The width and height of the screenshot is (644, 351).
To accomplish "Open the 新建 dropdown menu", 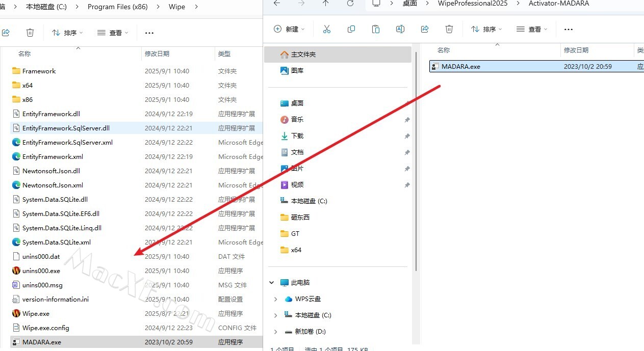I will (x=289, y=29).
